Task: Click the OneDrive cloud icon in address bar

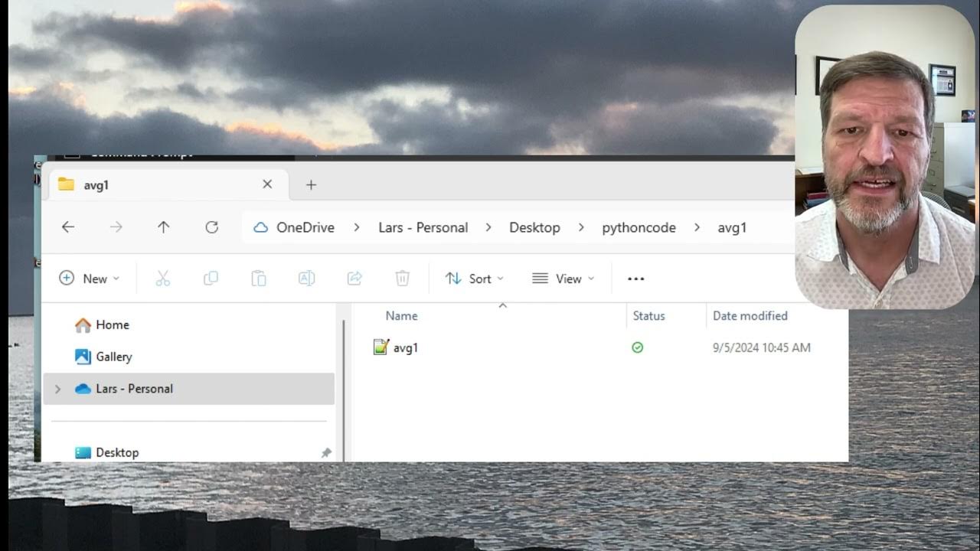Action: 261,227
